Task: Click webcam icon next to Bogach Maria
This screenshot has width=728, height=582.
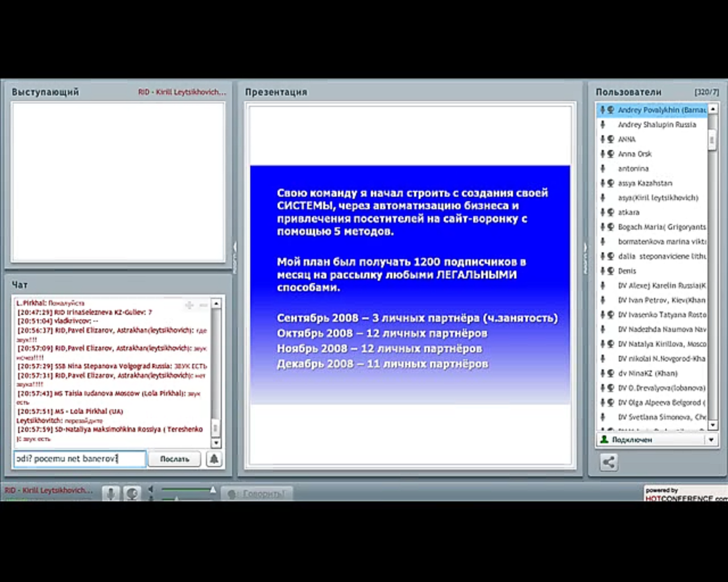Action: [610, 227]
